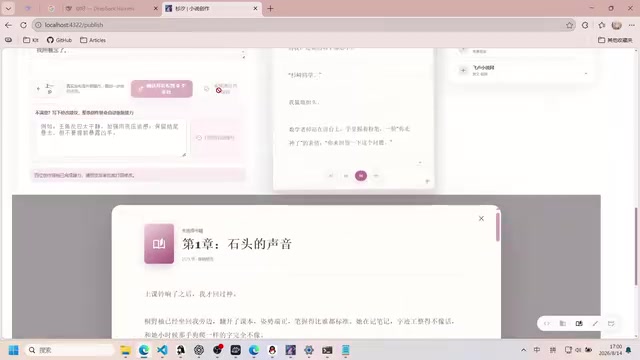Click the book view icon in floating toolbar
Image resolution: width=640 pixels, height=360 pixels.
pos(579,323)
